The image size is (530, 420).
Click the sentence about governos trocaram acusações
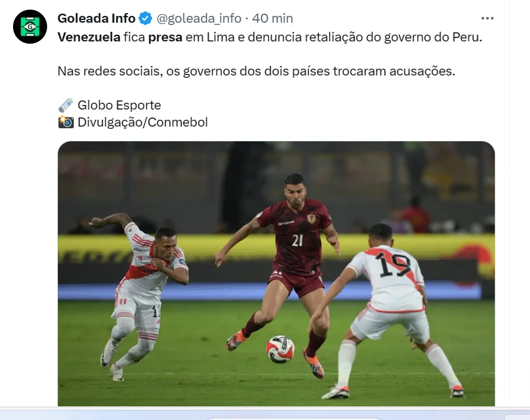click(256, 72)
